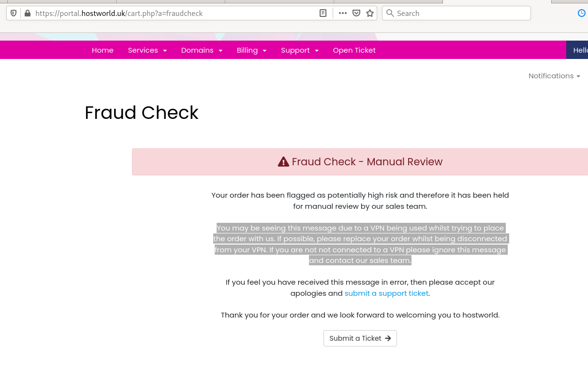Click the URL address bar text
Image resolution: width=588 pixels, height=391 pixels.
click(x=119, y=13)
